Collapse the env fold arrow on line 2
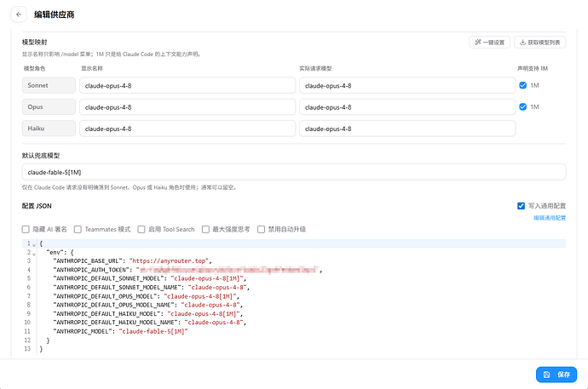The width and height of the screenshot is (588, 389). pos(34,254)
